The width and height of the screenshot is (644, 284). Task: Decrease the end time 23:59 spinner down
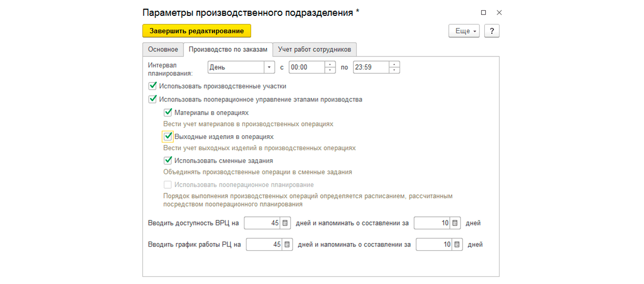click(394, 70)
